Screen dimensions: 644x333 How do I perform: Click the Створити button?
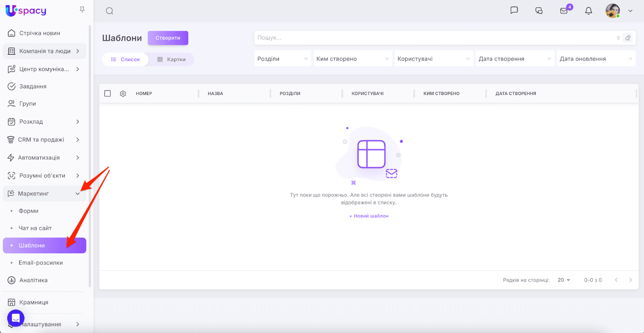(168, 38)
